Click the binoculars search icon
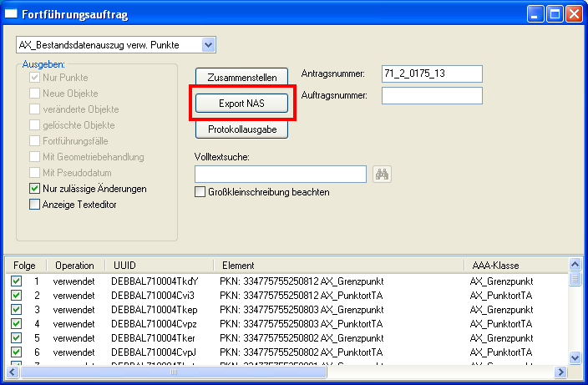588x385 pixels. [x=383, y=174]
